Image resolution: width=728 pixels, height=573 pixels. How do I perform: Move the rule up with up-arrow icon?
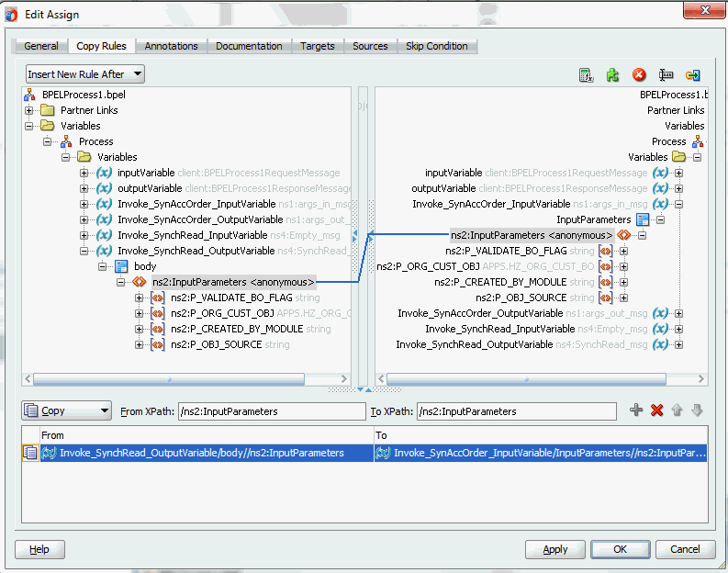pyautogui.click(x=677, y=410)
